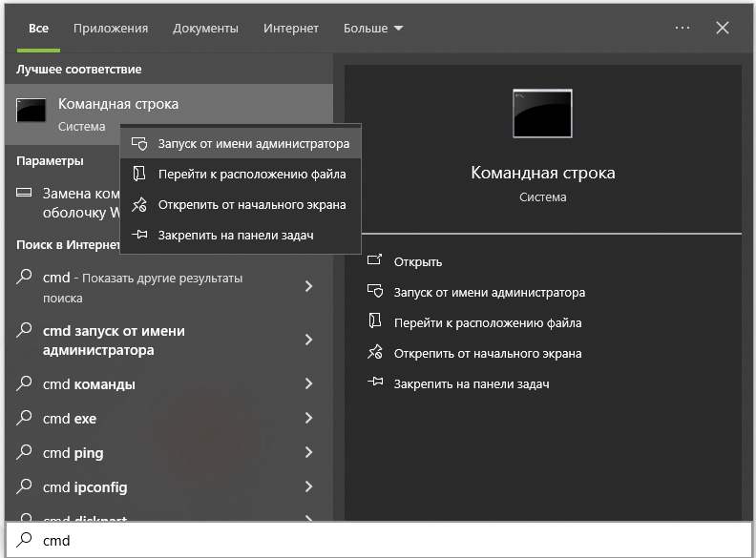Click the unpin icon in context menu

tap(139, 204)
